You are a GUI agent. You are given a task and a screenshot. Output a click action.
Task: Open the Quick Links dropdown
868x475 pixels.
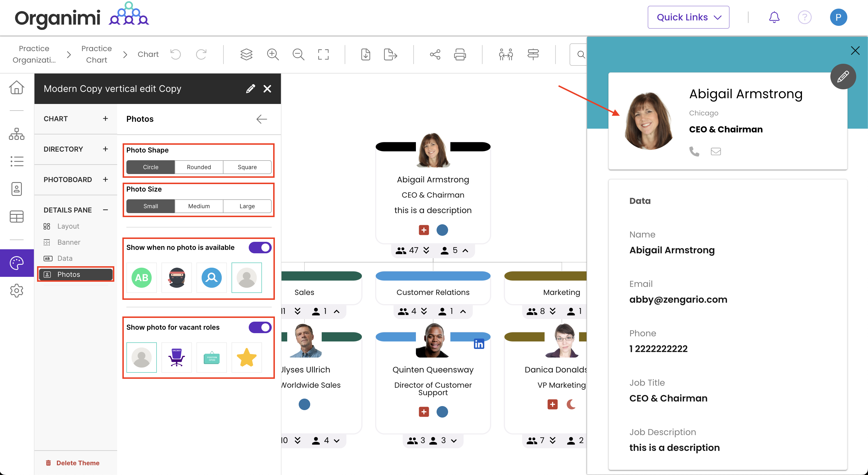pyautogui.click(x=688, y=17)
